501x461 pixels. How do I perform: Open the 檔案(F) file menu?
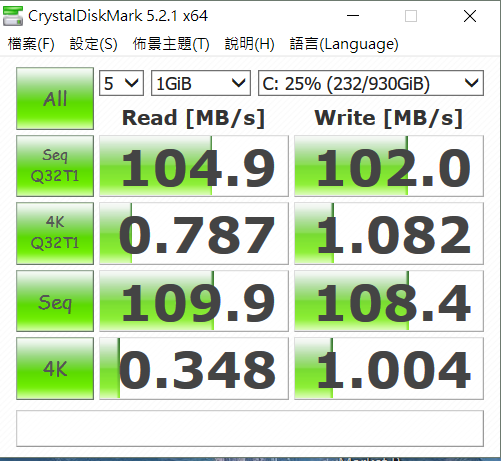coord(31,44)
